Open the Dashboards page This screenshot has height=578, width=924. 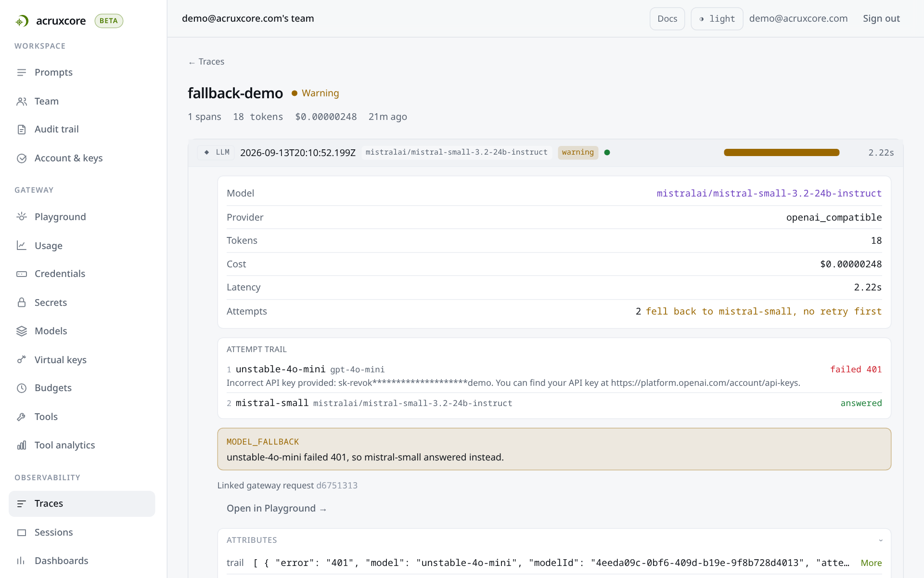[x=82, y=561]
